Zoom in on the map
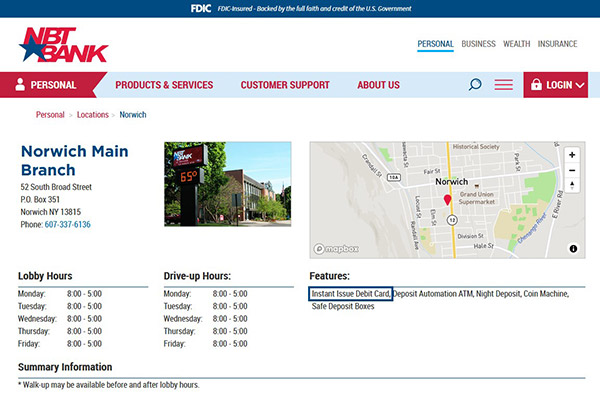600x408 pixels. (572, 155)
